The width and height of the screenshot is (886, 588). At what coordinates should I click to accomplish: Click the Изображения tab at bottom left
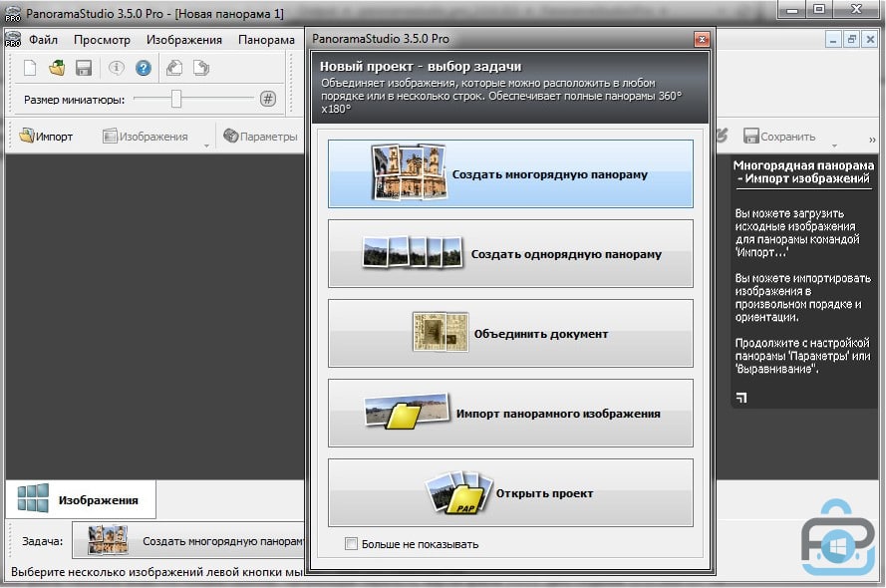[81, 499]
